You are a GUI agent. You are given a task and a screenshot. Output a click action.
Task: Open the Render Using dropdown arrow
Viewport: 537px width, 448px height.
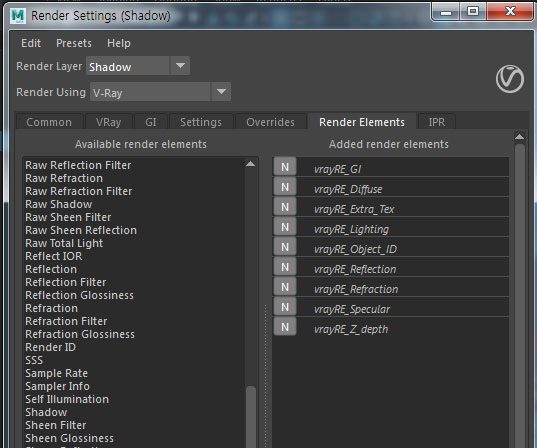click(x=221, y=91)
